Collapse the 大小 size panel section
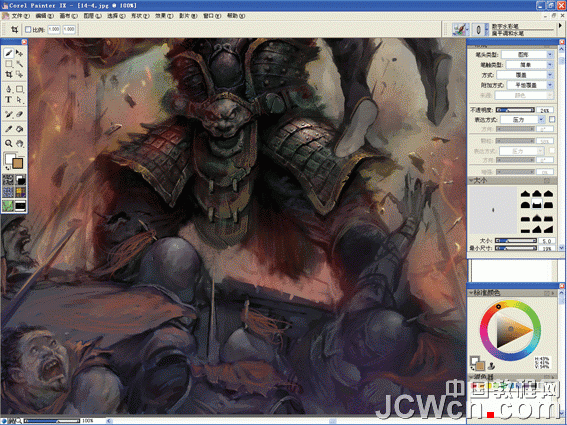The image size is (567, 425). (472, 180)
